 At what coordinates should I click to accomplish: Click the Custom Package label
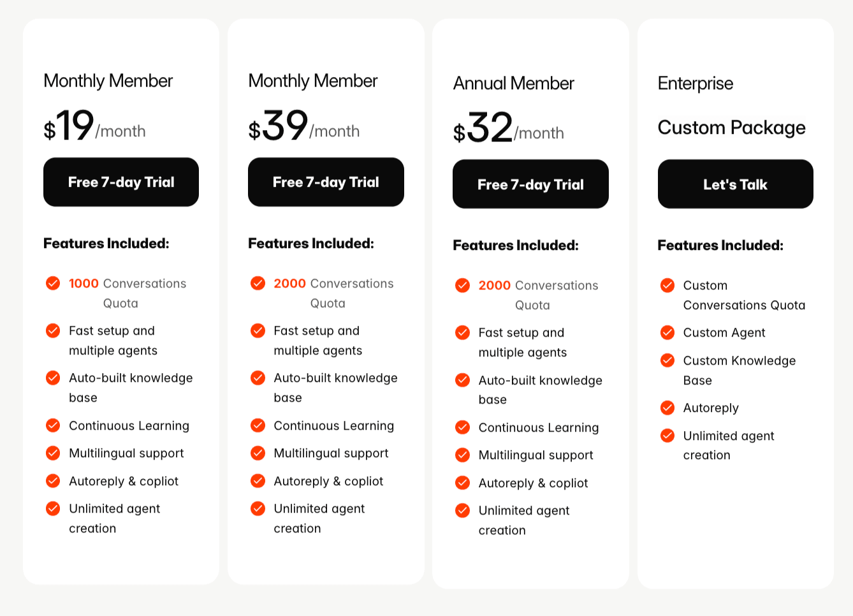pos(731,128)
